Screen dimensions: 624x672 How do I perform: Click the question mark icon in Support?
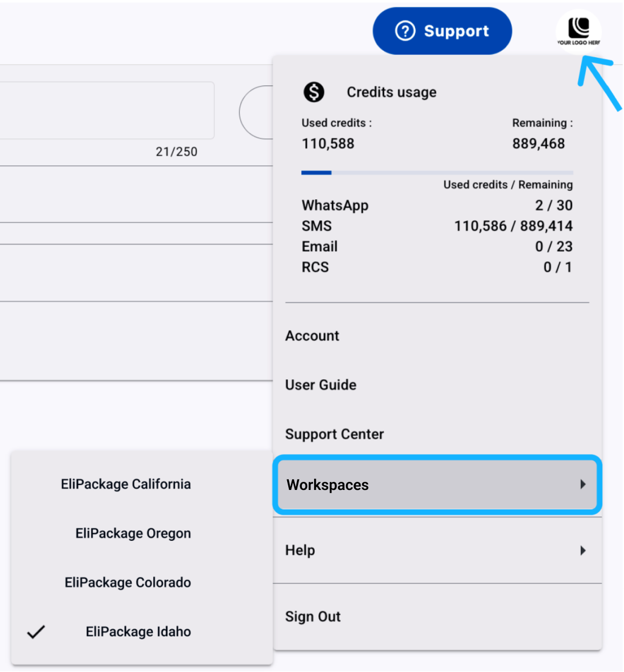[405, 31]
